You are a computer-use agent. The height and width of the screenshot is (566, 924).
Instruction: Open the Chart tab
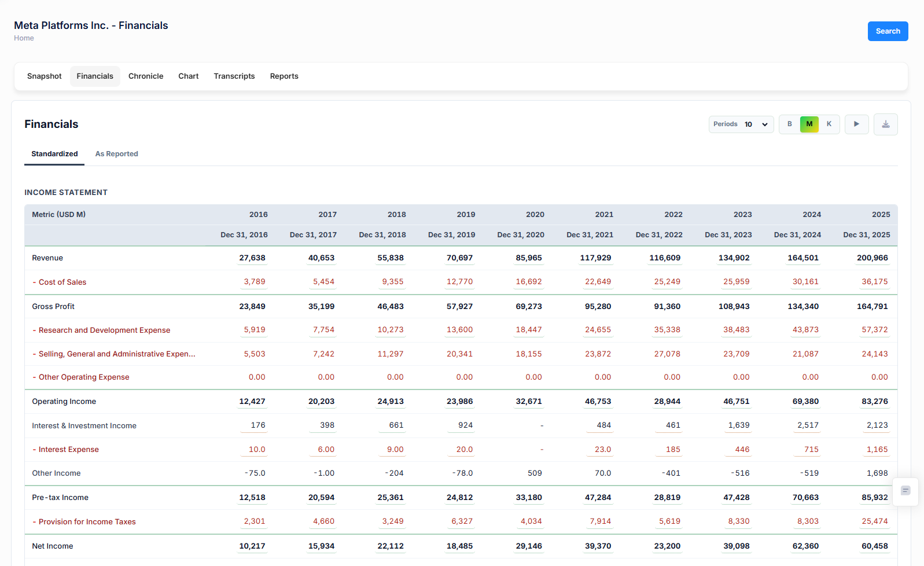point(189,76)
